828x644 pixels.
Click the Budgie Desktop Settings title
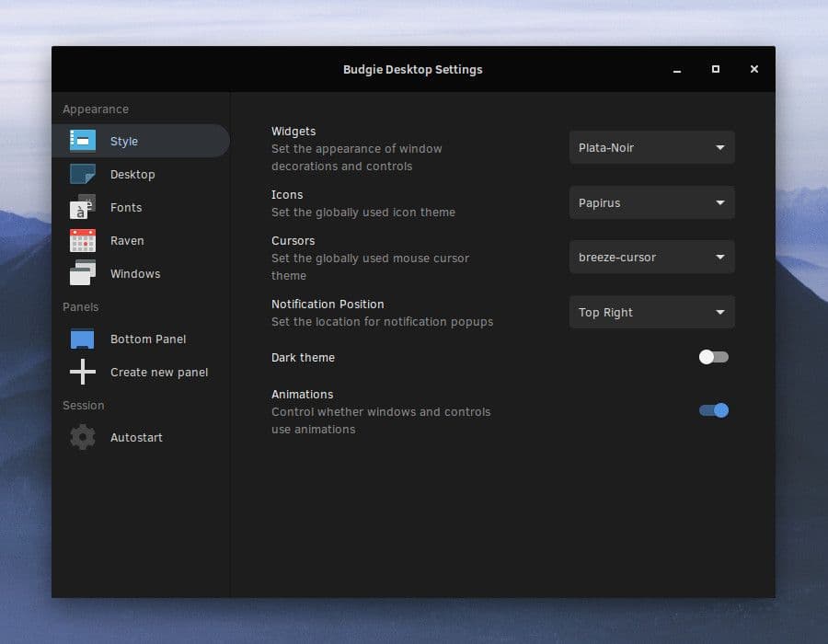click(413, 70)
